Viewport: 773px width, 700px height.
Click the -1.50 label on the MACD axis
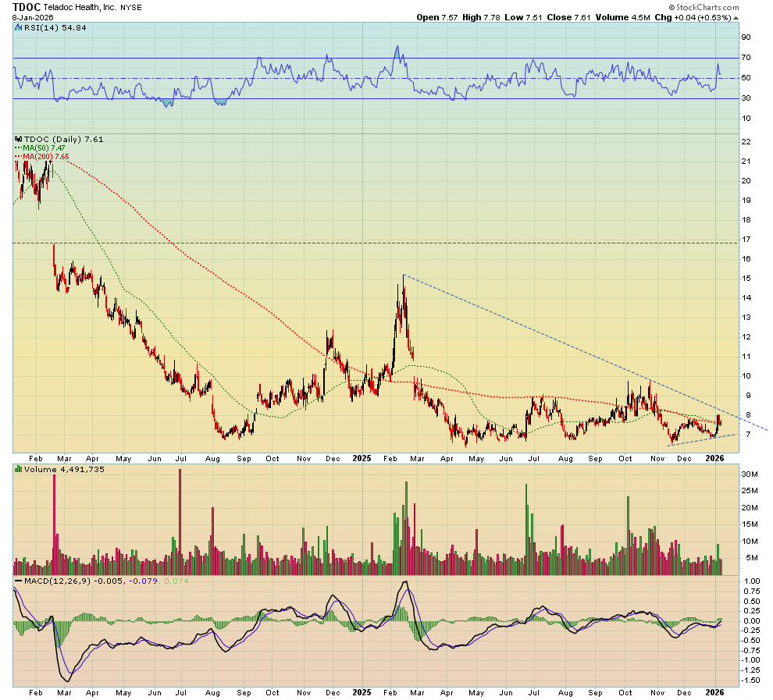pos(750,680)
